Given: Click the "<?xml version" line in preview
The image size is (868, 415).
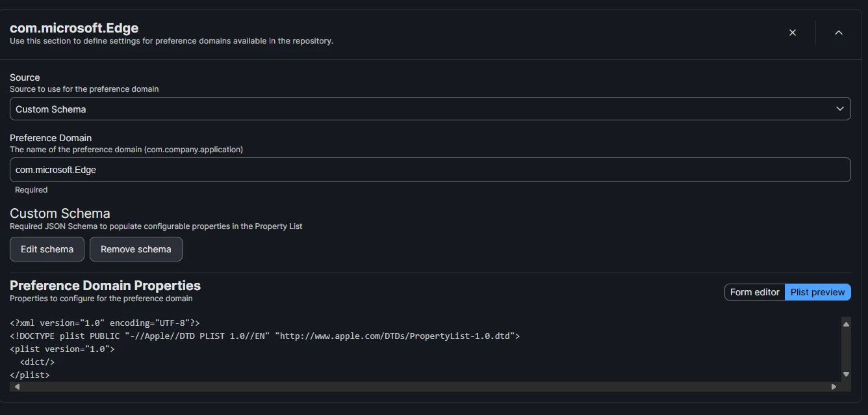Looking at the screenshot, I should coord(105,323).
